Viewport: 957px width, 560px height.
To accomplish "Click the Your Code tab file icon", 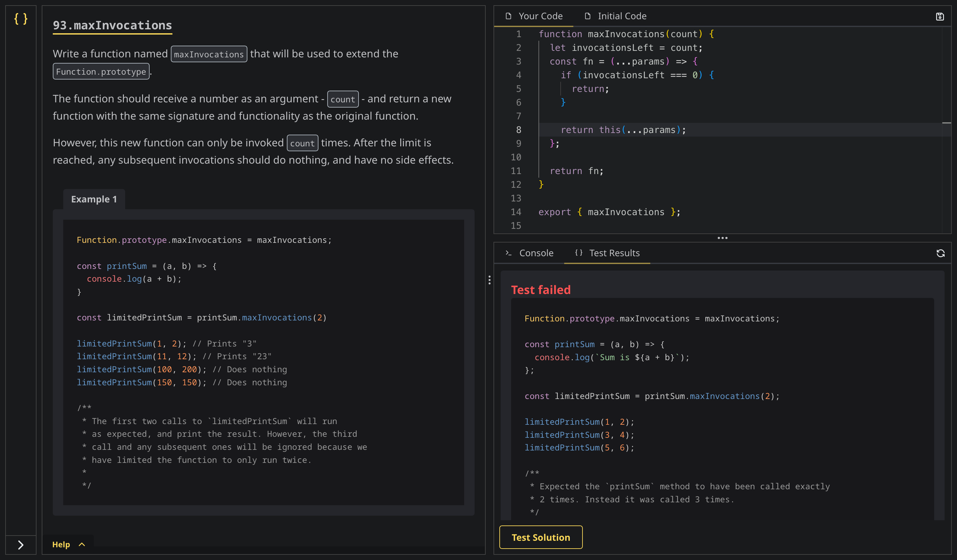I will pyautogui.click(x=508, y=16).
